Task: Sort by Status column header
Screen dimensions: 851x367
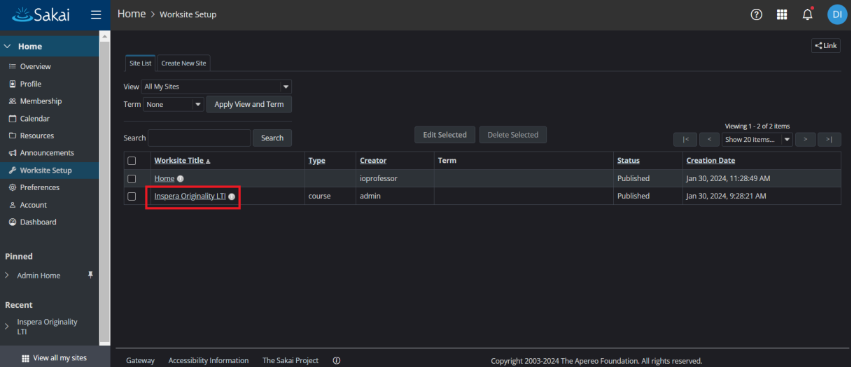Action: 628,161
